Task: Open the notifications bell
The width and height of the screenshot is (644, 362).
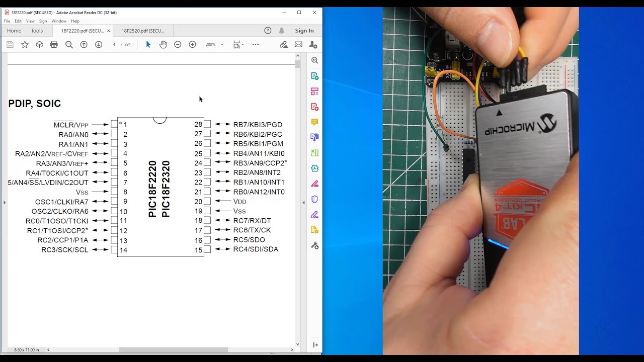Action: (282, 31)
